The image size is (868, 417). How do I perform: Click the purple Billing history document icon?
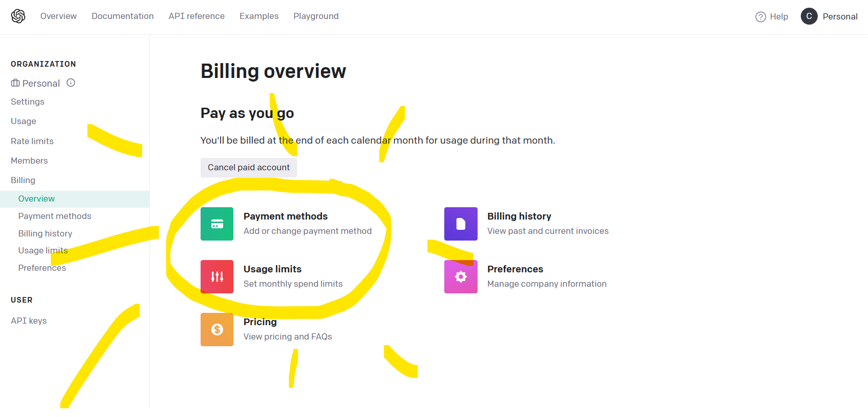pos(461,224)
